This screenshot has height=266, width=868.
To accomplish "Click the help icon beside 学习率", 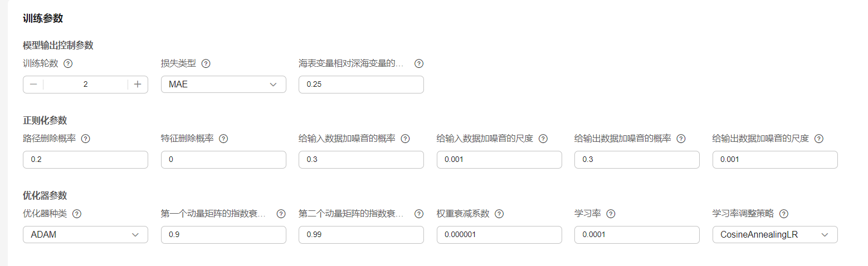I will (611, 214).
